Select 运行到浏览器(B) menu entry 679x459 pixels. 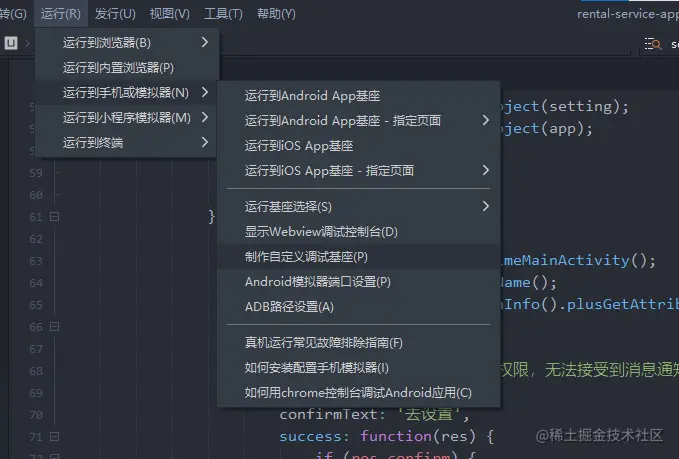[x=127, y=42]
